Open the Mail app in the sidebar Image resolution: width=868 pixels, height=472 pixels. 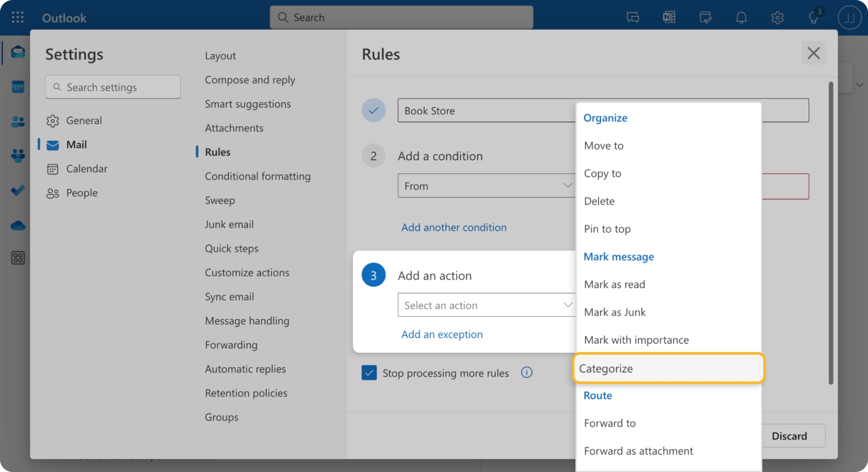[x=18, y=52]
